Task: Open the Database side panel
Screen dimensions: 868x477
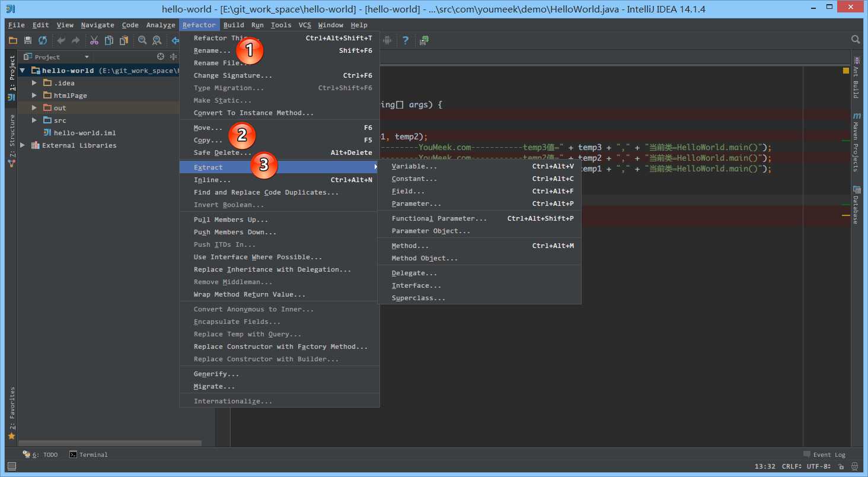Action: pos(856,205)
